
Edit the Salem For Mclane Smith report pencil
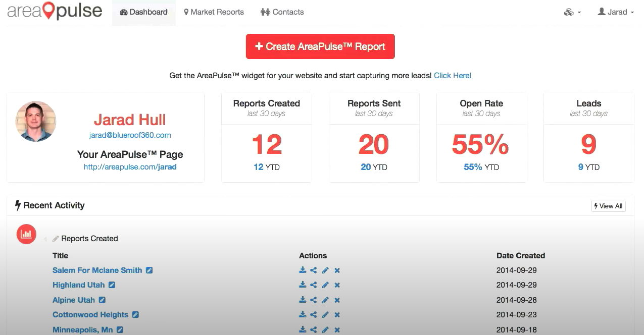[325, 270]
